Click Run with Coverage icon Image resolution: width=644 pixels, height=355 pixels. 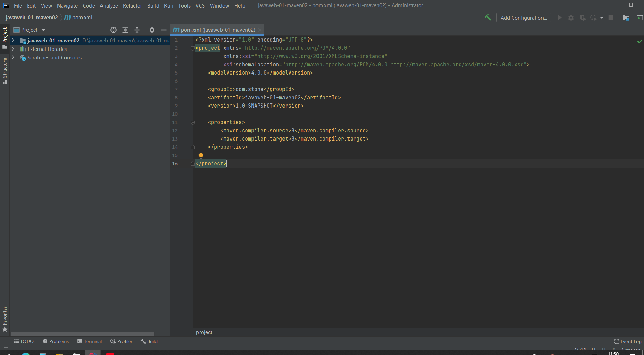[582, 18]
